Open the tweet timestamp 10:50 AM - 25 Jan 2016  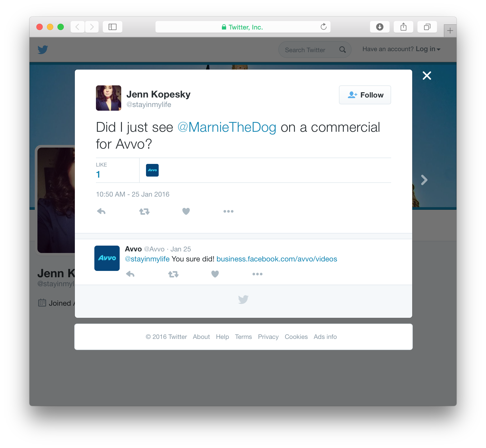(x=133, y=194)
